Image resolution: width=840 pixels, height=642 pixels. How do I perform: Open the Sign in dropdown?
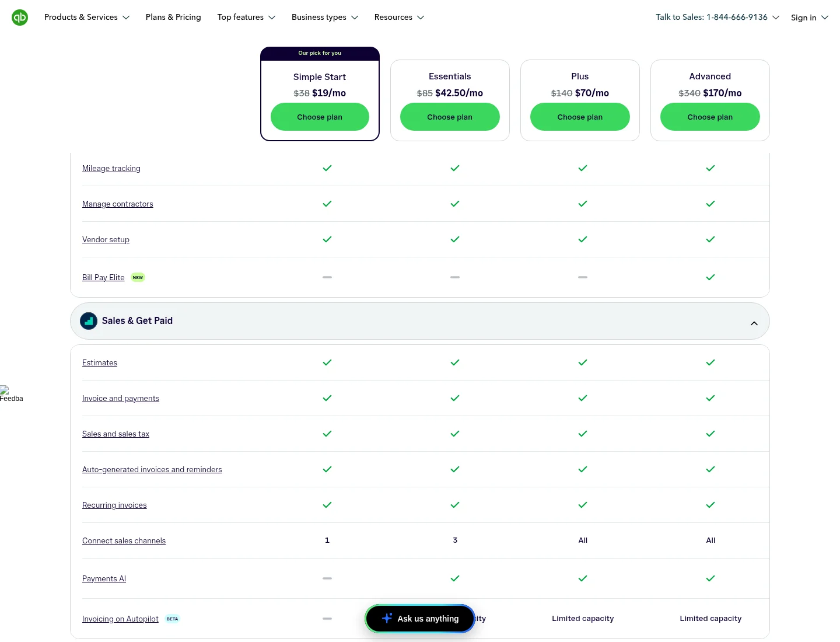coord(810,18)
